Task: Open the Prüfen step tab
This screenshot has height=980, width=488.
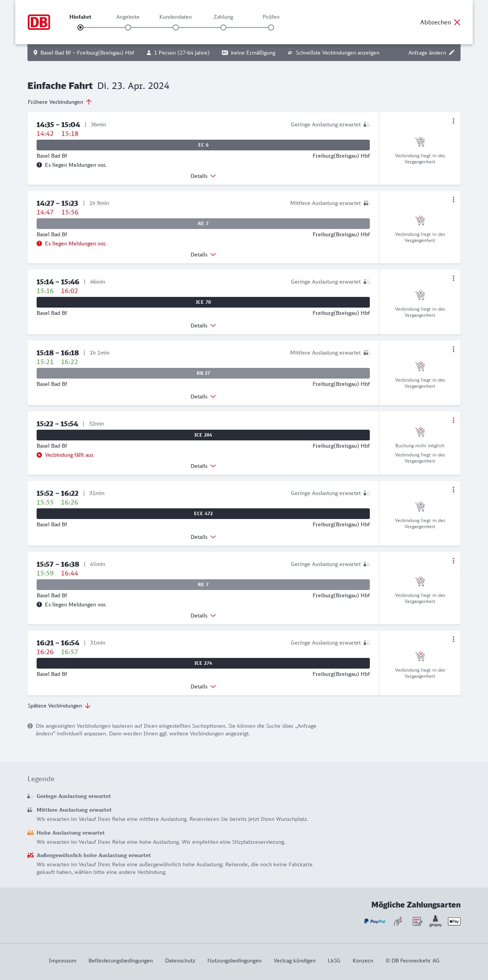Action: click(271, 17)
